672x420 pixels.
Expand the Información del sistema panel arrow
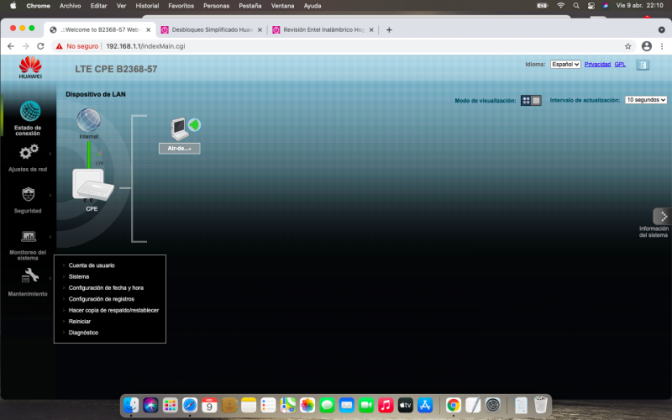point(662,216)
